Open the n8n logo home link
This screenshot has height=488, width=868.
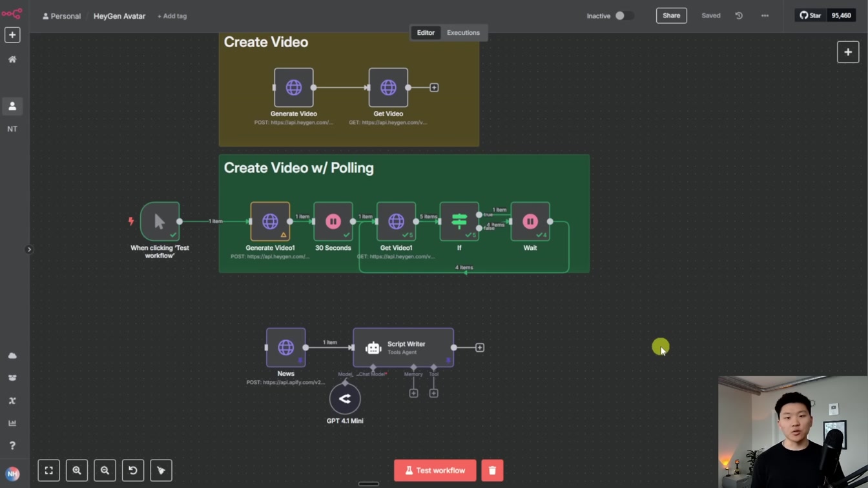pyautogui.click(x=12, y=14)
